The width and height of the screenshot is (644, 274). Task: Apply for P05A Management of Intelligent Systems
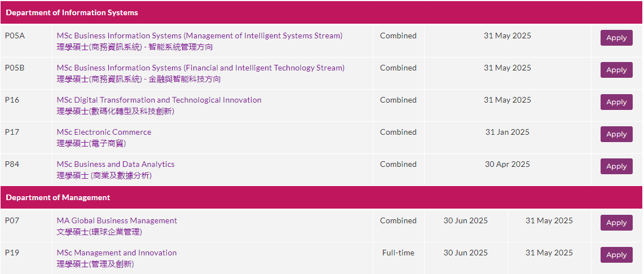pos(616,38)
